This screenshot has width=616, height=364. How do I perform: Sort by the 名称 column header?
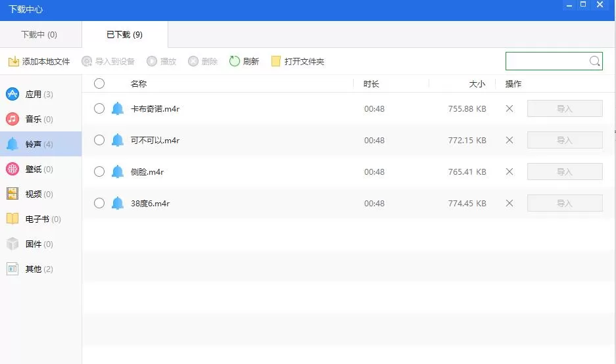pos(139,83)
